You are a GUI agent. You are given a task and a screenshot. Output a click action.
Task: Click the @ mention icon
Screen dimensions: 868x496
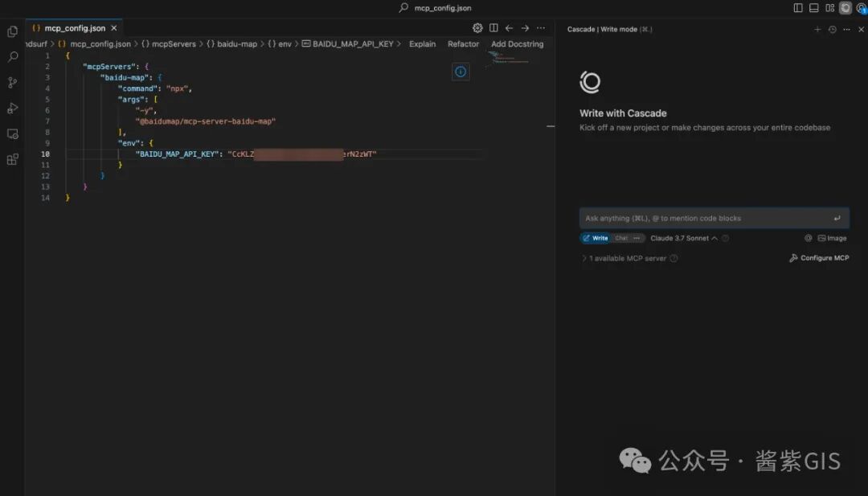click(809, 238)
